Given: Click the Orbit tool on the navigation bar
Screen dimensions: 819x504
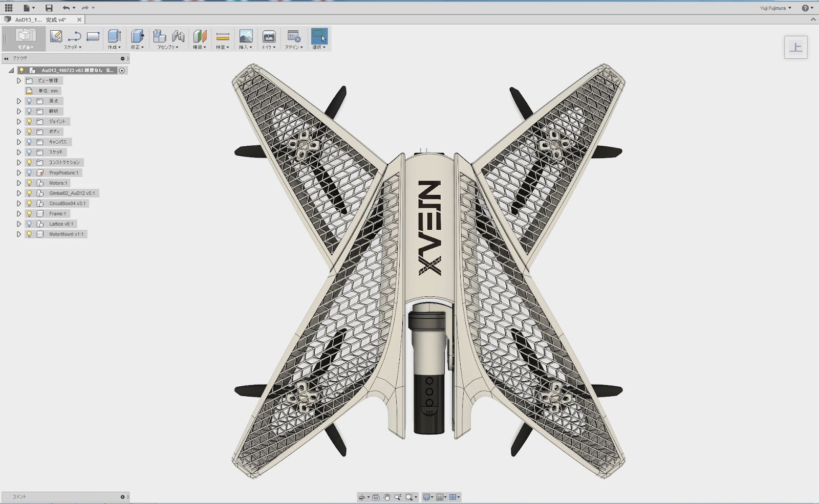Looking at the screenshot, I should (x=362, y=496).
